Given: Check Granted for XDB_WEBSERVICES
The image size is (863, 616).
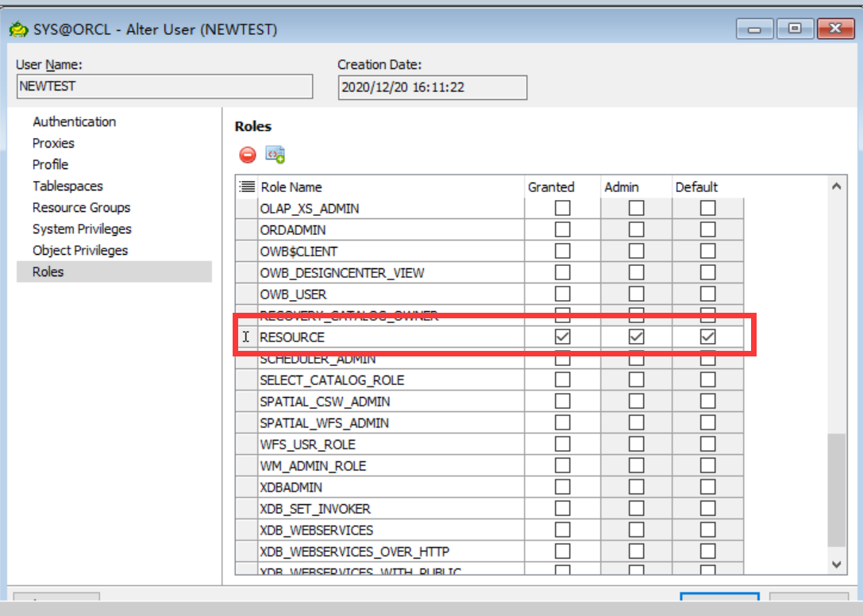Looking at the screenshot, I should click(x=562, y=530).
